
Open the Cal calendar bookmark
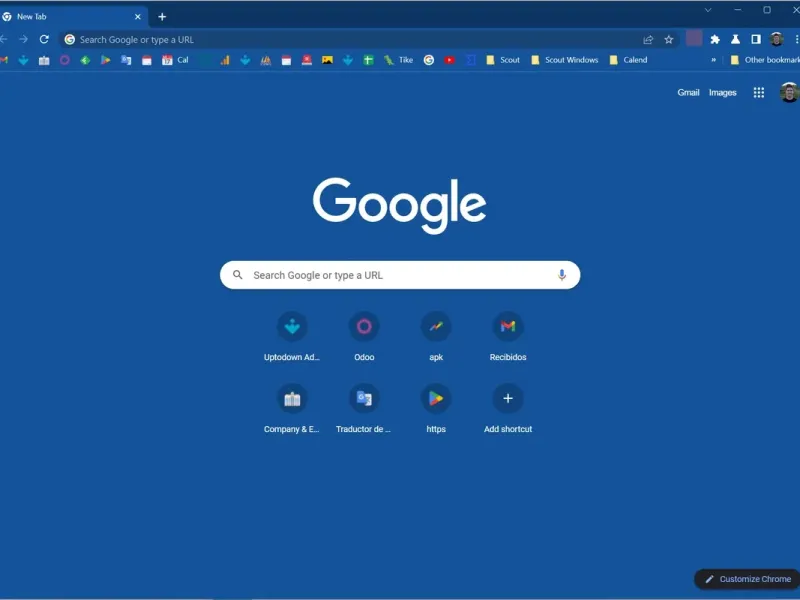point(175,60)
